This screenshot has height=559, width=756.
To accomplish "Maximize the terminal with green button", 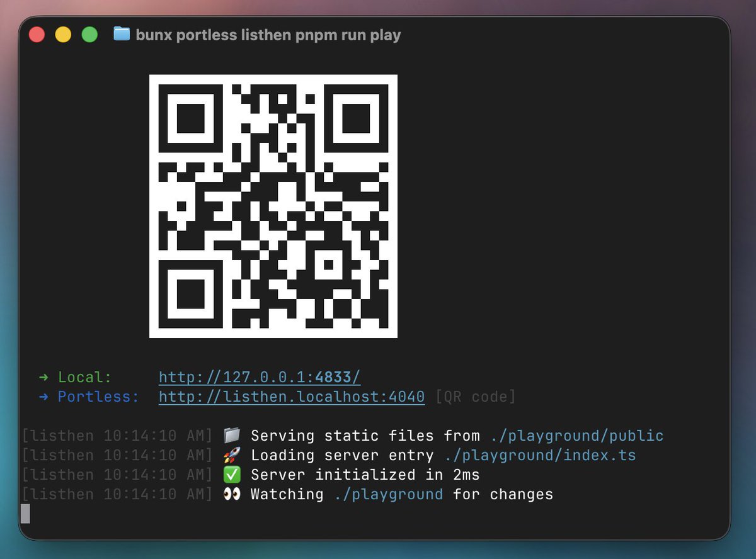I will [x=90, y=35].
